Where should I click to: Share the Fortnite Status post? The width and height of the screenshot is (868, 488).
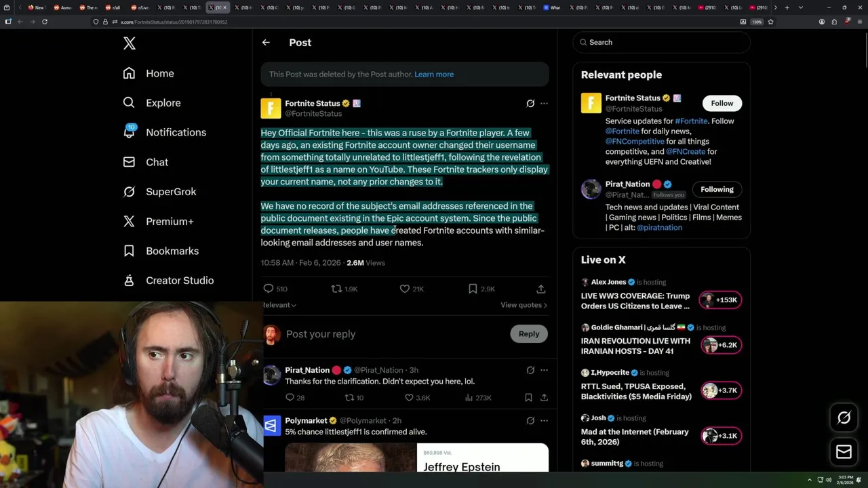540,289
